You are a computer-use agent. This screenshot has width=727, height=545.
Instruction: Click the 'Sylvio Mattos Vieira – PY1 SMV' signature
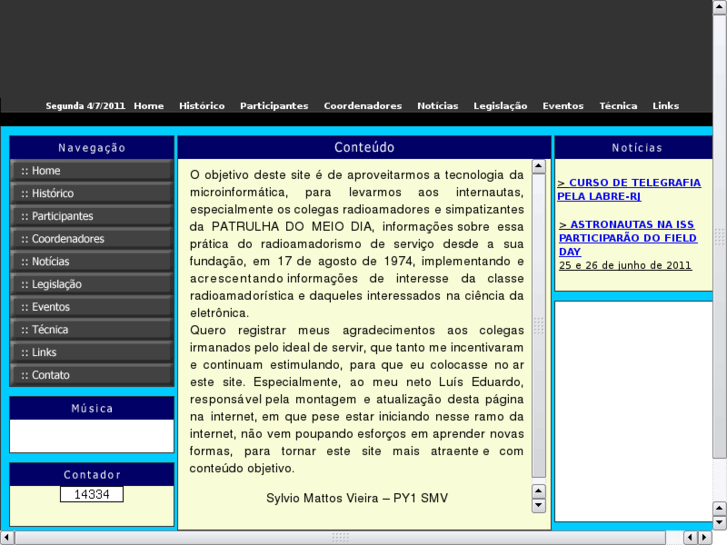[x=357, y=498]
